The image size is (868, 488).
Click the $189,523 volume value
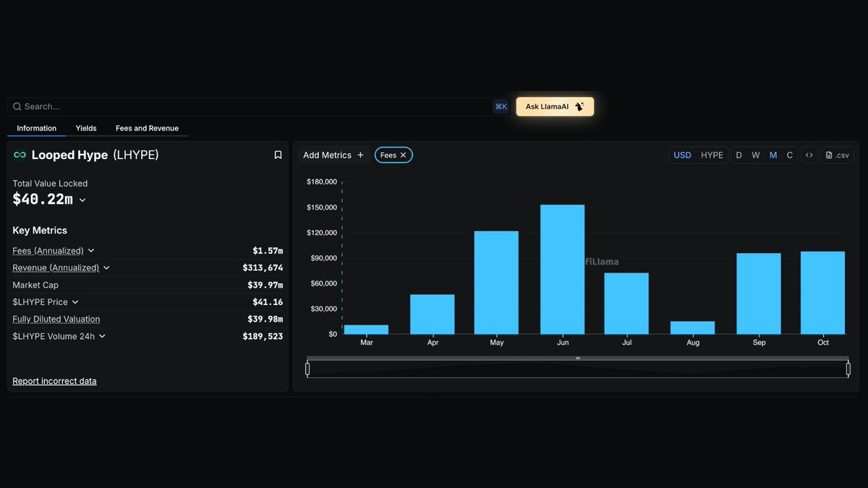coord(263,336)
